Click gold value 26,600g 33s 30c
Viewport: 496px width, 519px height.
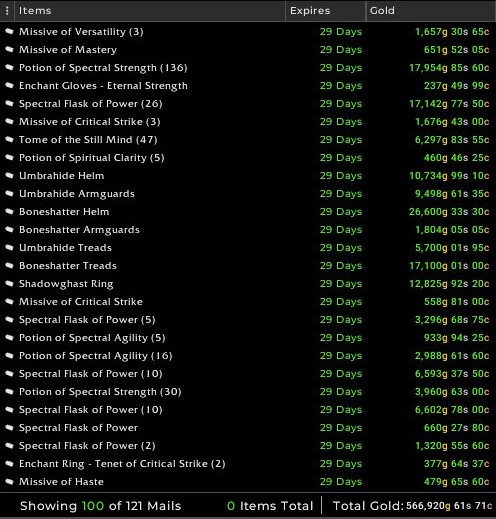(x=449, y=211)
